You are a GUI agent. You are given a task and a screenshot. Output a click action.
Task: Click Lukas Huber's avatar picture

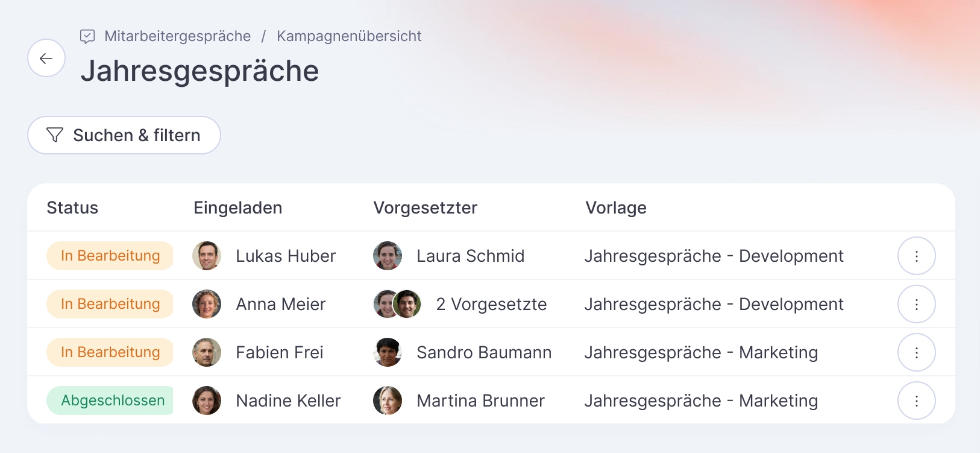point(207,256)
